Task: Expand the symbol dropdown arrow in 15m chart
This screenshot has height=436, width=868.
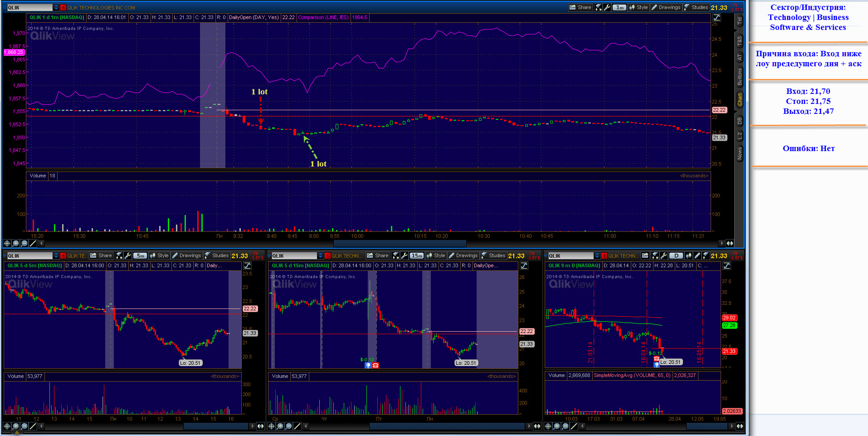Action: point(321,256)
